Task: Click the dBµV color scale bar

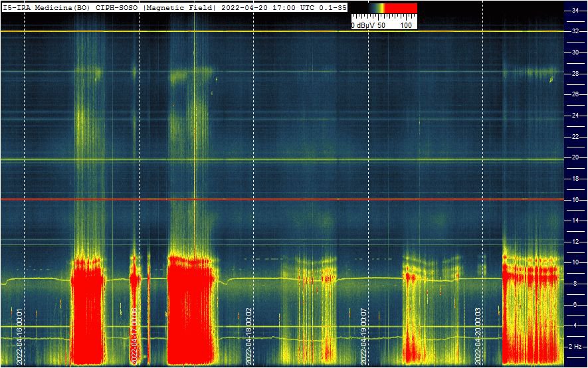Action: (x=385, y=8)
